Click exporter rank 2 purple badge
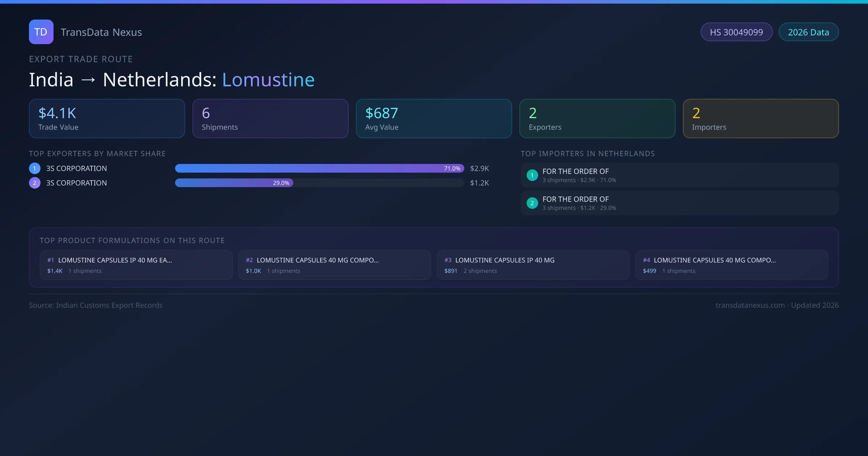The width and height of the screenshot is (868, 456). pos(35,183)
